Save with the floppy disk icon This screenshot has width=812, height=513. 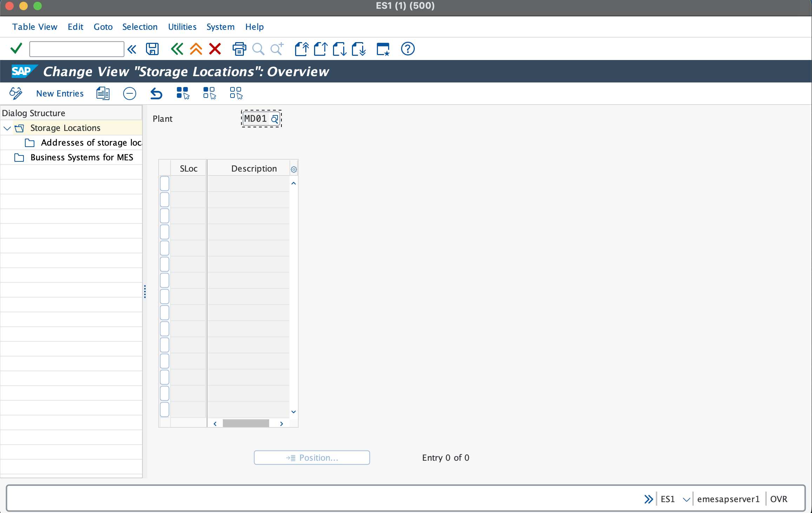point(152,49)
